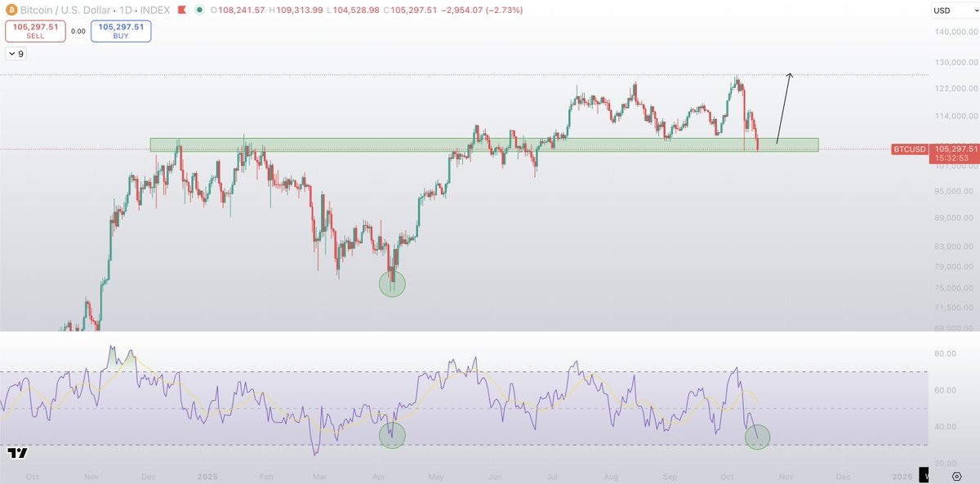Open the TradingView logo in bottom-left
Screen dimensions: 980x484
(16, 453)
